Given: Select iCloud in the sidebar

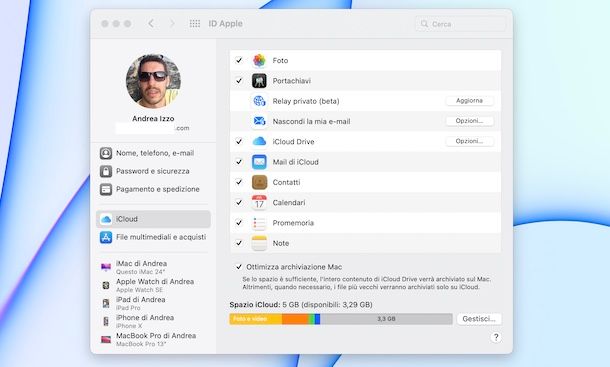Looking at the screenshot, I should coord(153,219).
